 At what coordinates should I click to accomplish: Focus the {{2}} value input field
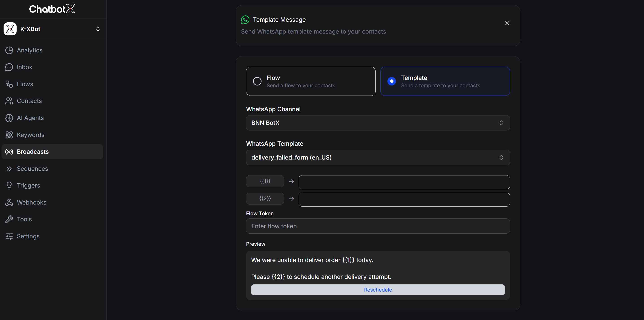pos(404,199)
